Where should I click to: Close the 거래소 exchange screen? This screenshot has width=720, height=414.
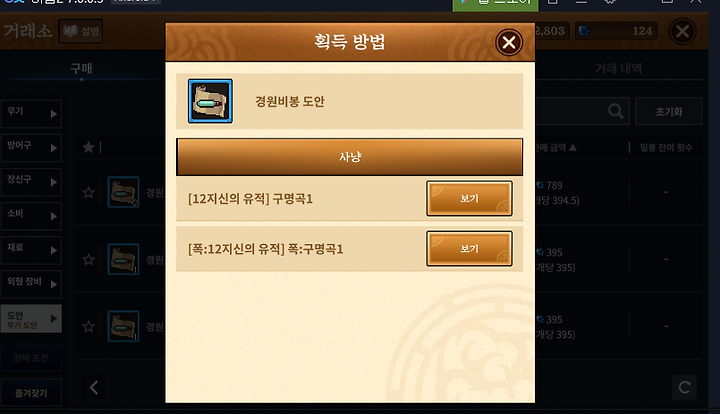[682, 31]
